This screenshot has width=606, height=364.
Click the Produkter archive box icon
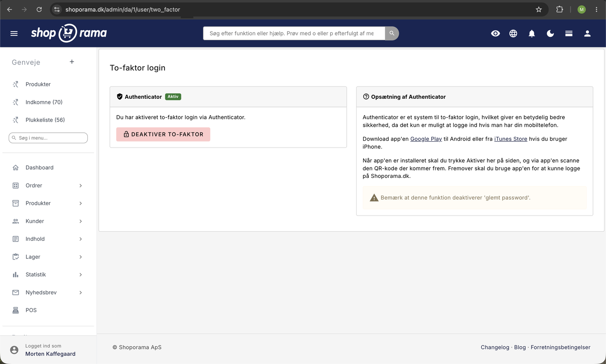16,203
